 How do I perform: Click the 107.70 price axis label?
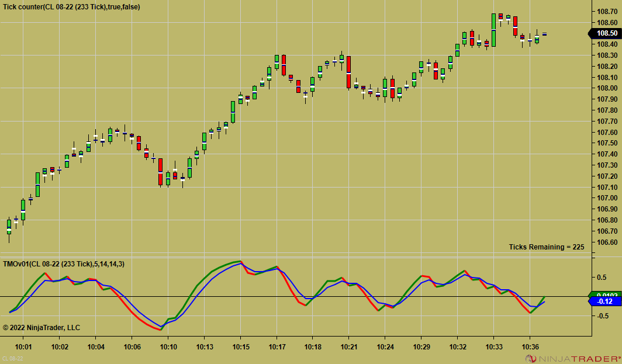[x=607, y=122]
